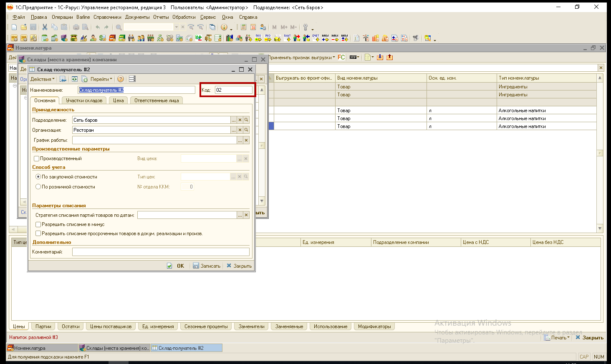Switch to the Участки складов tab
The width and height of the screenshot is (611, 364).
84,100
